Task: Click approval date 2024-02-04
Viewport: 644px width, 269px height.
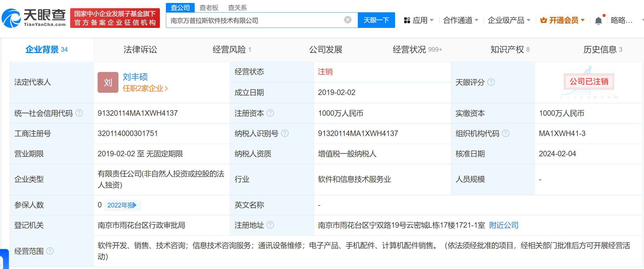Action: 557,154
